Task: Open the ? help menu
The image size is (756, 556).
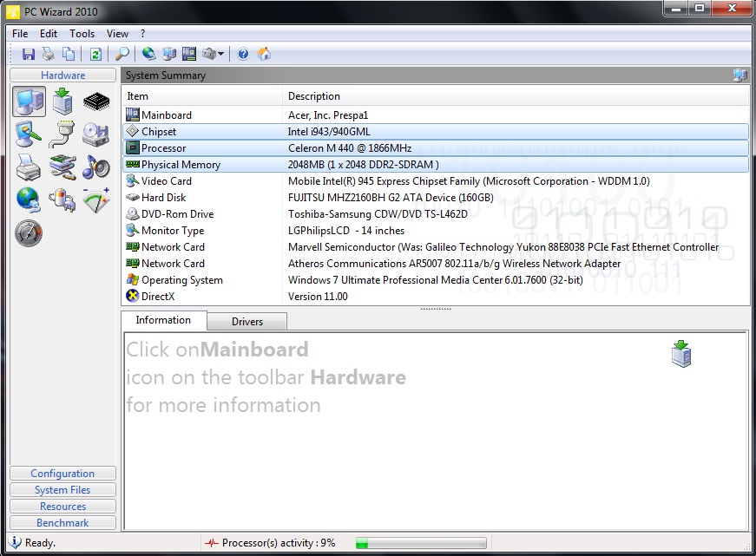Action: 142,34
